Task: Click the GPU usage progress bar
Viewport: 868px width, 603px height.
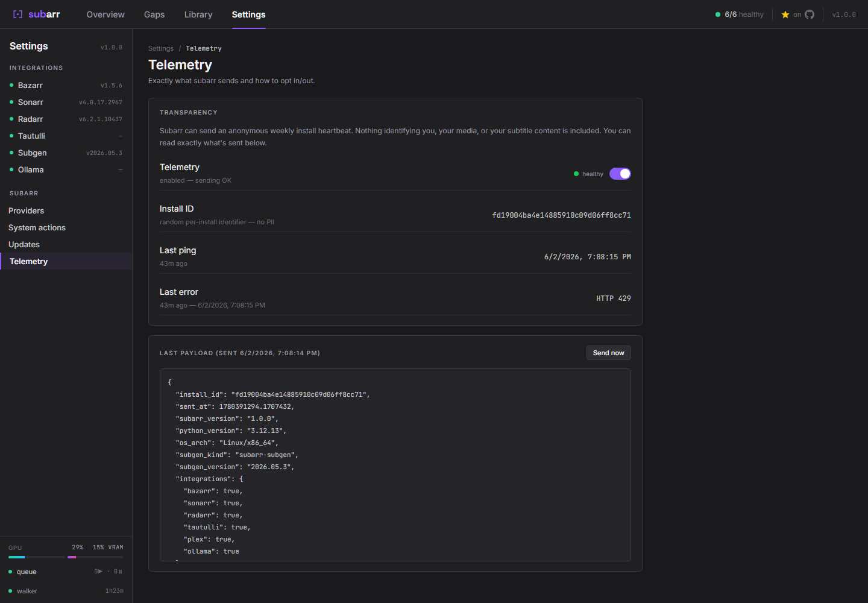Action: pyautogui.click(x=37, y=557)
